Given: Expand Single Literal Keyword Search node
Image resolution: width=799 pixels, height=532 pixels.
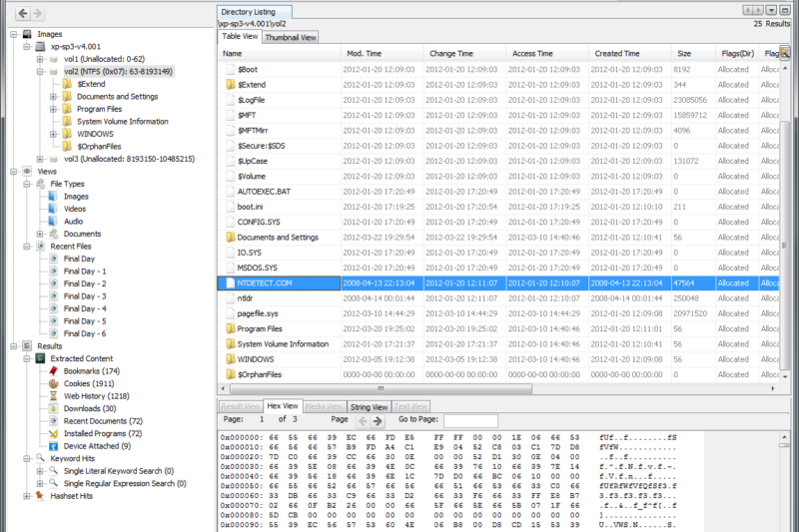Looking at the screenshot, I should point(40,471).
